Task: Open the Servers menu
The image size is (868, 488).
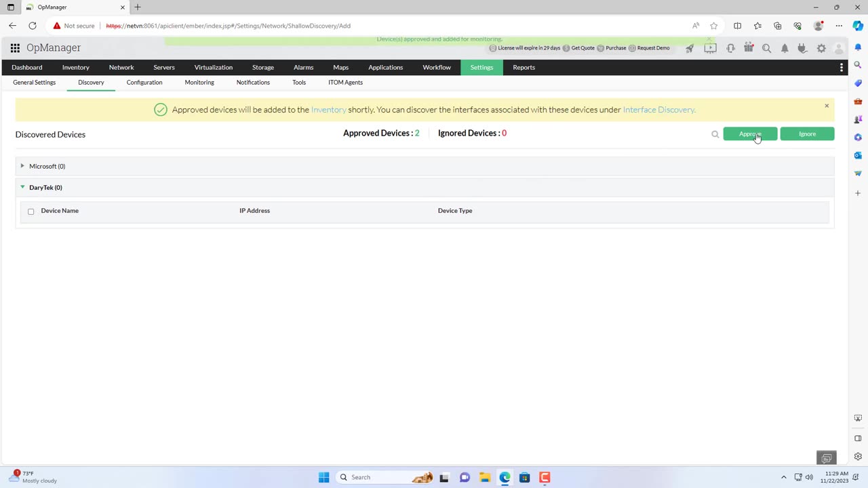Action: pos(164,68)
